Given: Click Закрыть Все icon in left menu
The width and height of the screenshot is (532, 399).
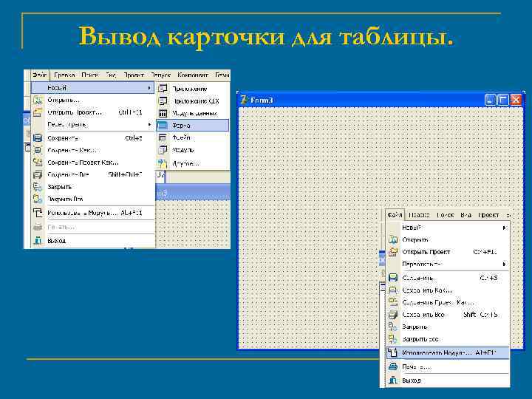Looking at the screenshot, I should pyautogui.click(x=38, y=199).
